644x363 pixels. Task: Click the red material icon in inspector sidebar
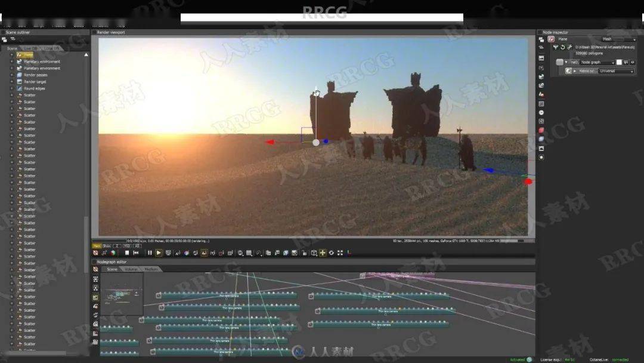click(541, 130)
